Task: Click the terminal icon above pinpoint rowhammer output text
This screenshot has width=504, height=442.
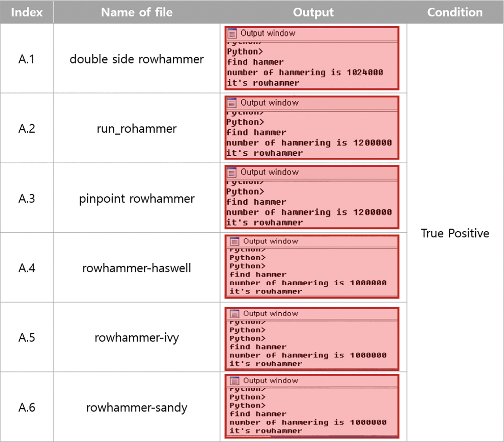Action: pos(232,172)
